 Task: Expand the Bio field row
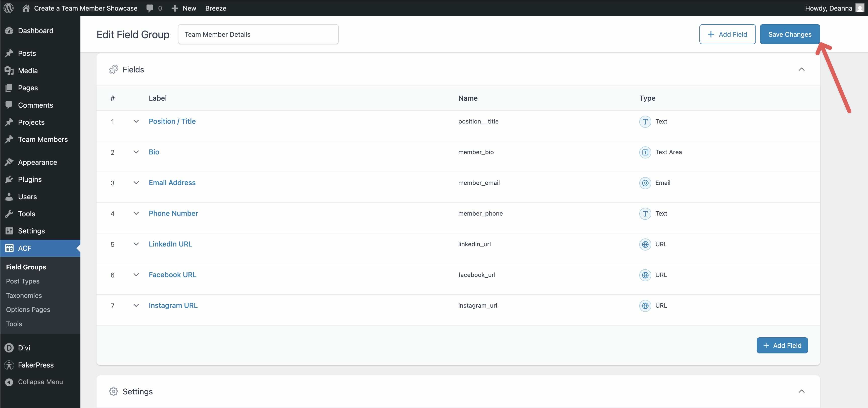136,152
